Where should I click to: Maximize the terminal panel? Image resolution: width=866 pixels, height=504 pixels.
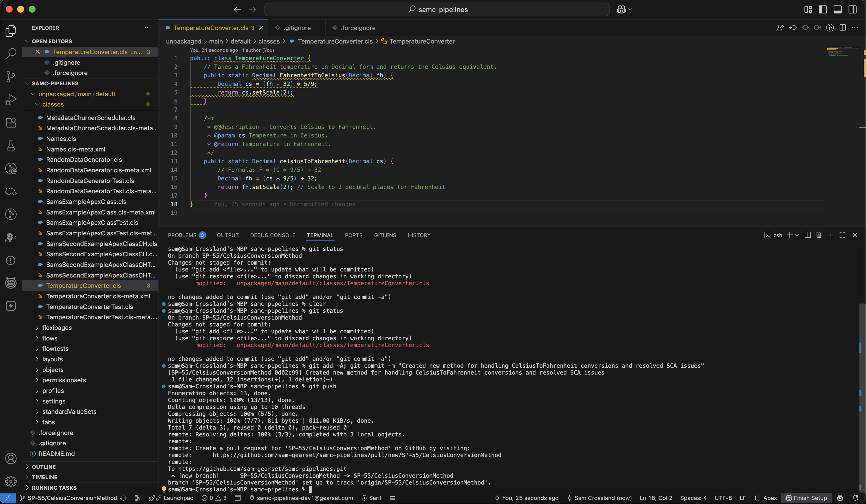point(842,235)
